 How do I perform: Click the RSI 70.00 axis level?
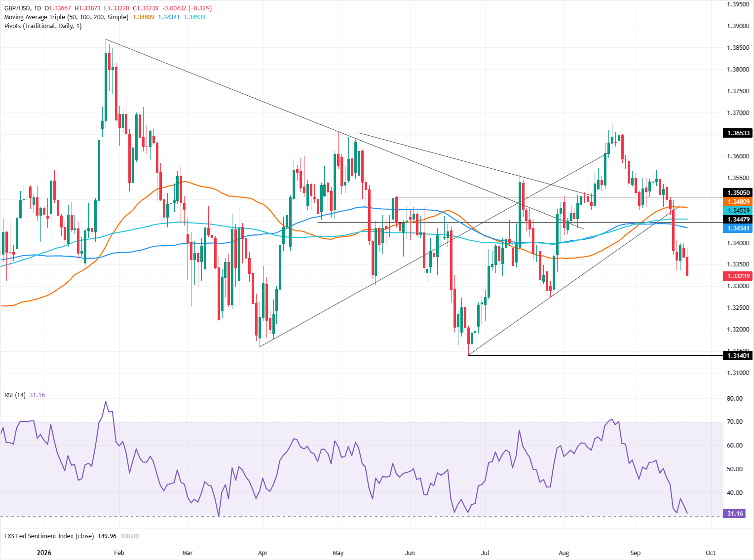(735, 422)
